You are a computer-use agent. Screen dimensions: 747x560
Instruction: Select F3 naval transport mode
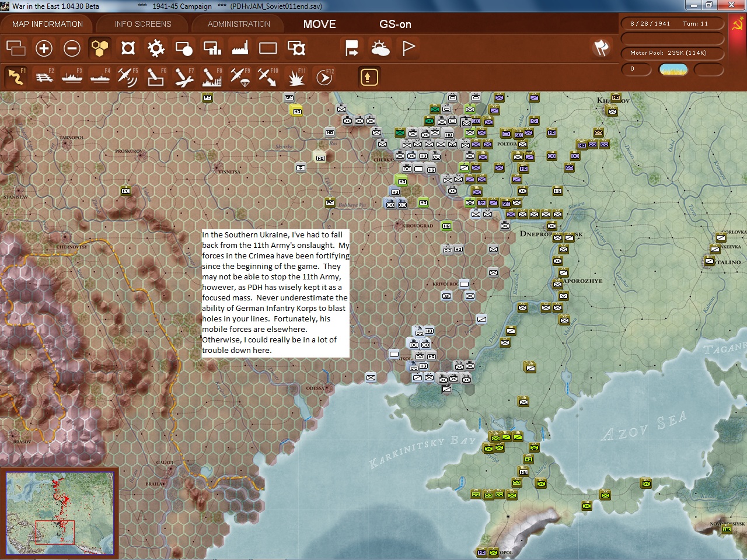[72, 76]
